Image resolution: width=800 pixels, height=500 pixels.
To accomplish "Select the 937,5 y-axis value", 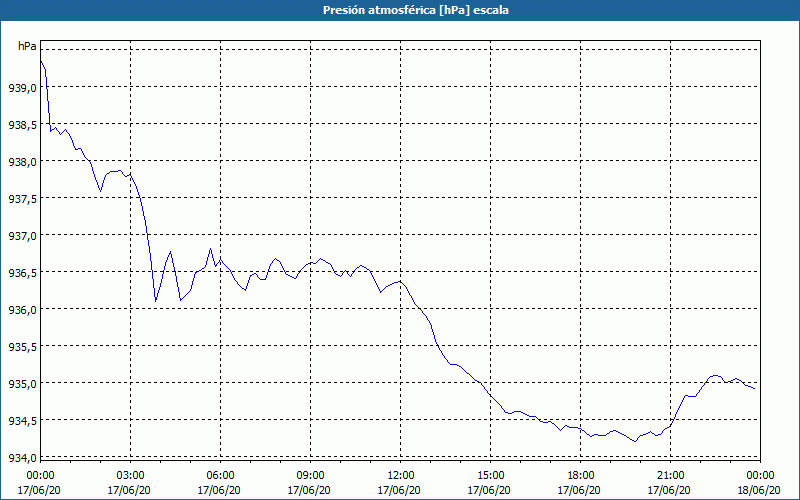I will 22,198.
